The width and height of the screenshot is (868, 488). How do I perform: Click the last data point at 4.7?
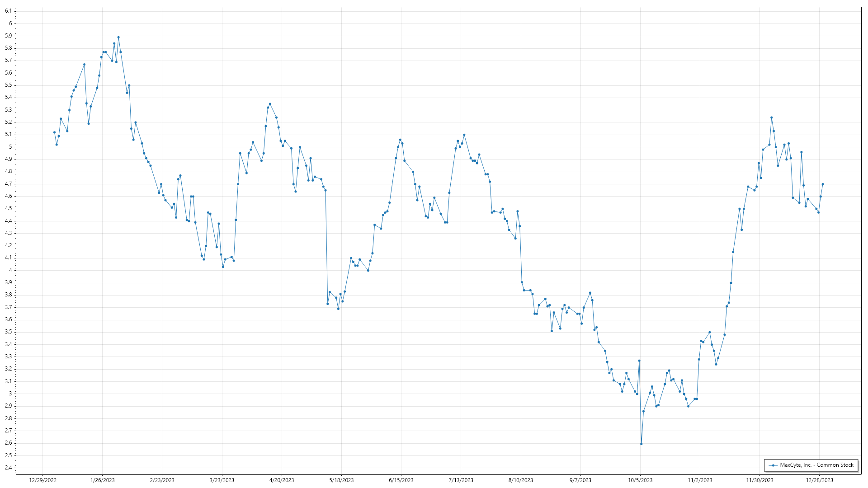pyautogui.click(x=823, y=184)
